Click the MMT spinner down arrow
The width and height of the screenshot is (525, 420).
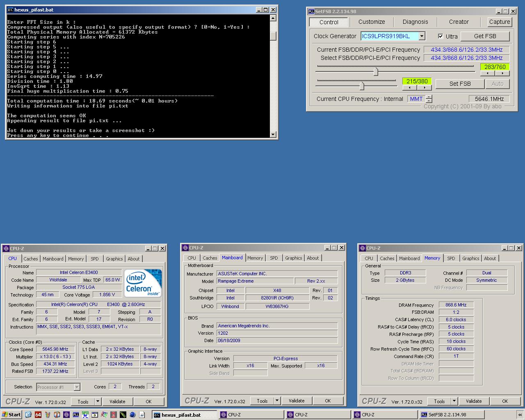(x=429, y=100)
